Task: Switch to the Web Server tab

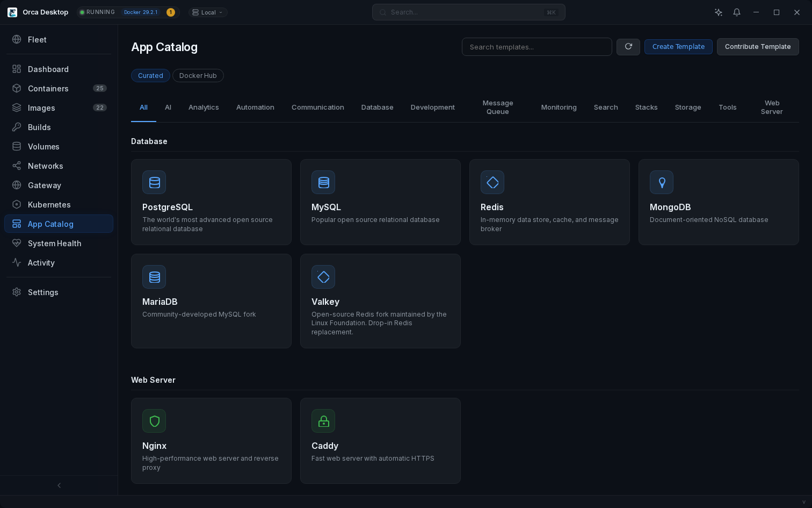Action: [772, 108]
